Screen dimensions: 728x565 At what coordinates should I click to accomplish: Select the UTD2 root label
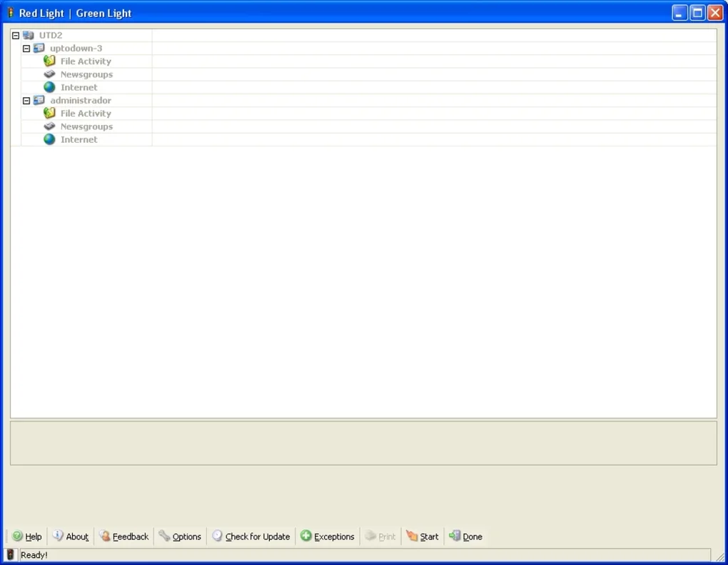(51, 35)
